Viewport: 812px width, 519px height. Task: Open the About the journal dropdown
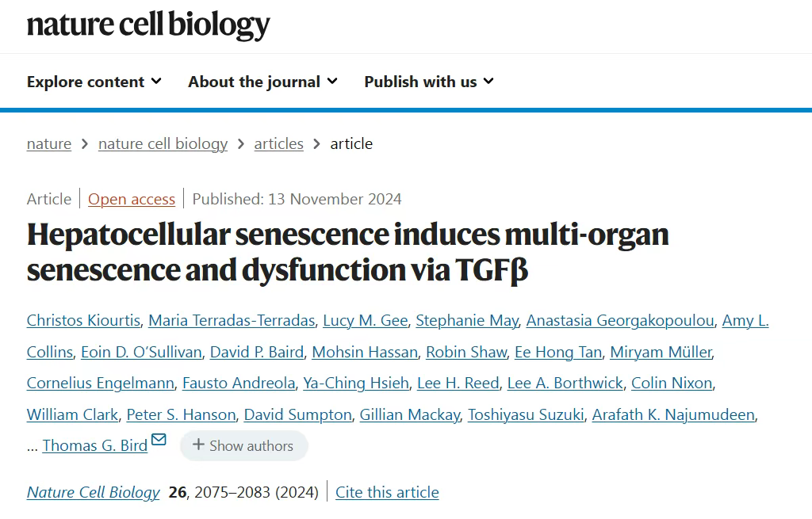coord(262,82)
